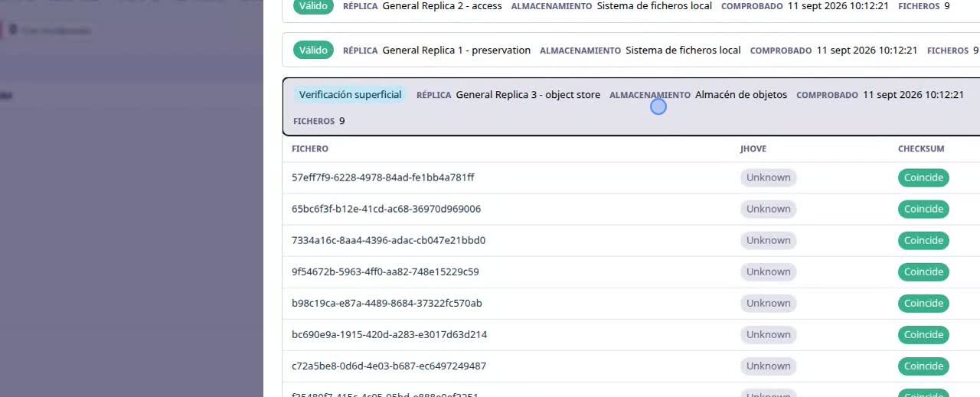Click the comprobado date of Replica 3 - object store
Screen dimensions: 980x397
[x=913, y=95]
